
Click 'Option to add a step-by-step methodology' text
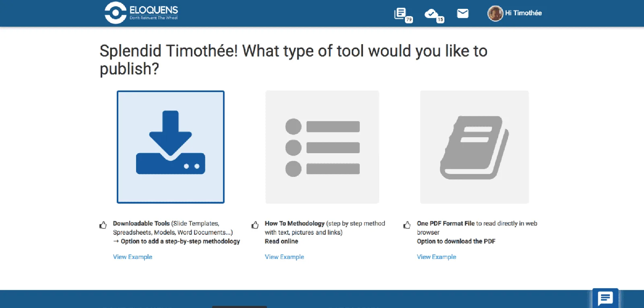[180, 241]
